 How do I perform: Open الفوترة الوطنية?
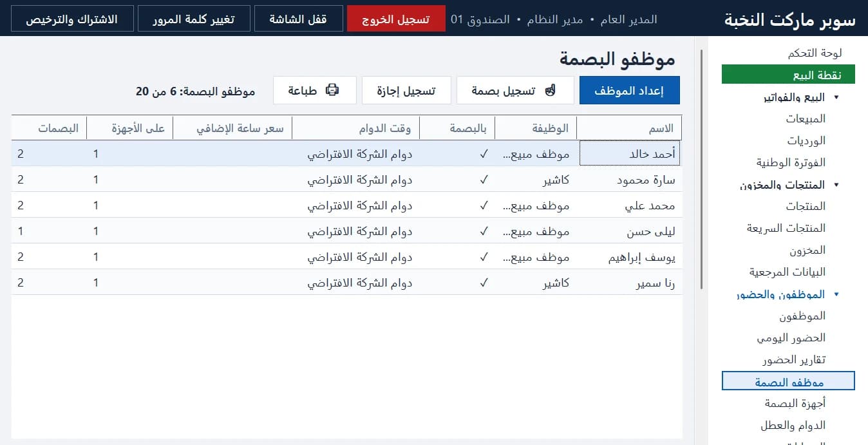(x=791, y=162)
